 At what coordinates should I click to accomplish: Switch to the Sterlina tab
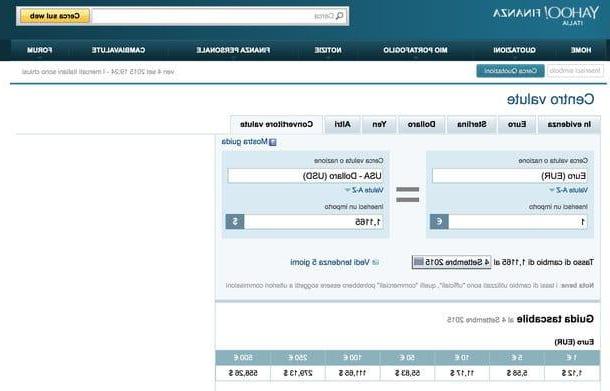472,124
